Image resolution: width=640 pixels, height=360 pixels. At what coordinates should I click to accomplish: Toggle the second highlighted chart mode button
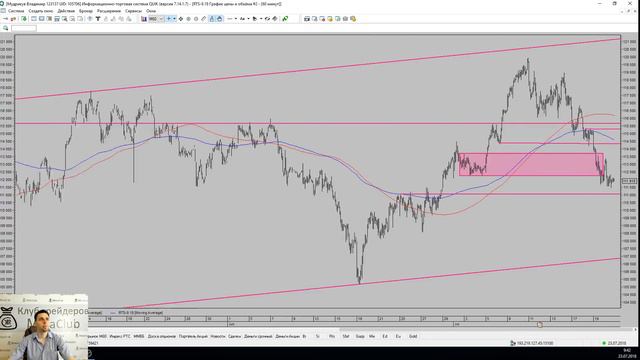220,19
